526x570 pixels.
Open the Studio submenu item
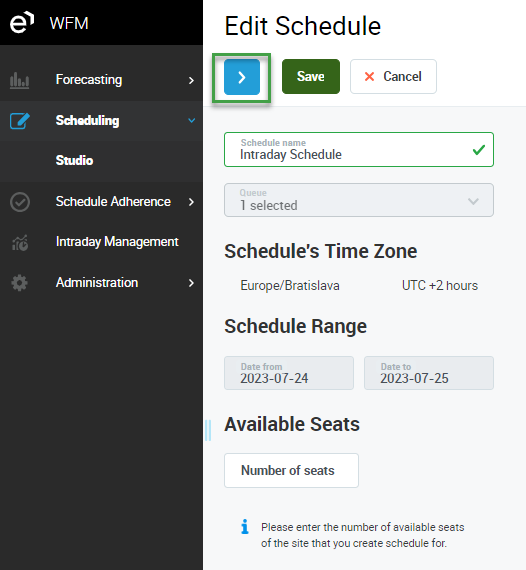coord(75,160)
